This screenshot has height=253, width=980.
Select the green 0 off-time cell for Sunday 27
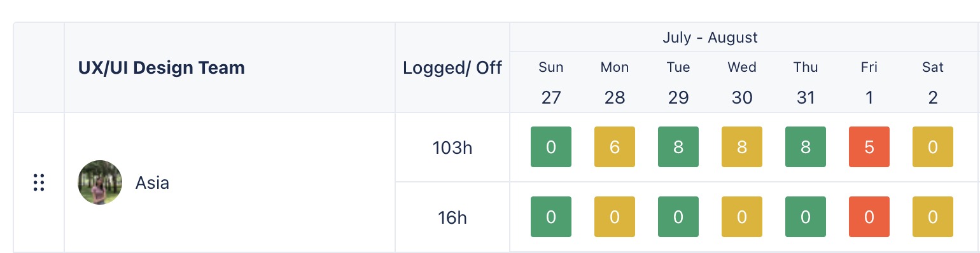coord(551,217)
